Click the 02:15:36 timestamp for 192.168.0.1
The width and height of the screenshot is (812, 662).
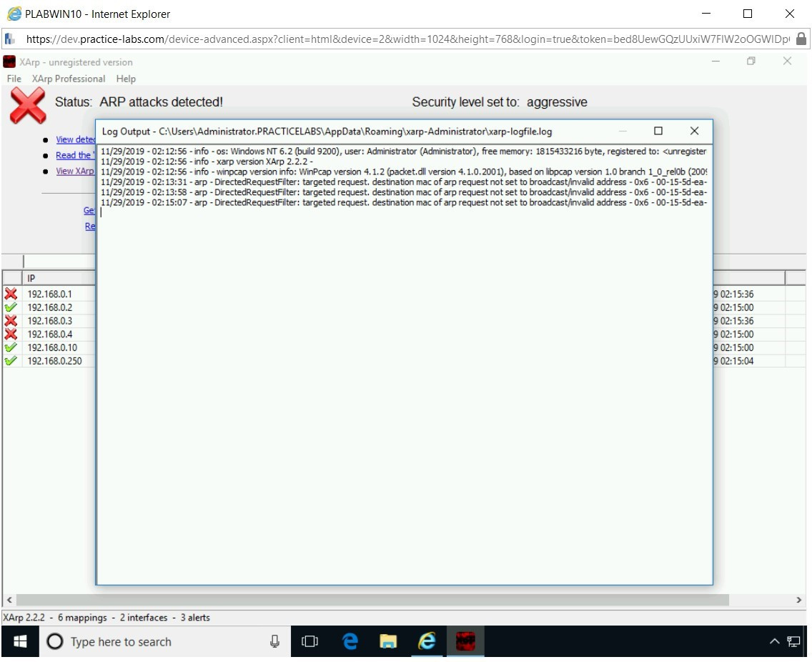[734, 294]
